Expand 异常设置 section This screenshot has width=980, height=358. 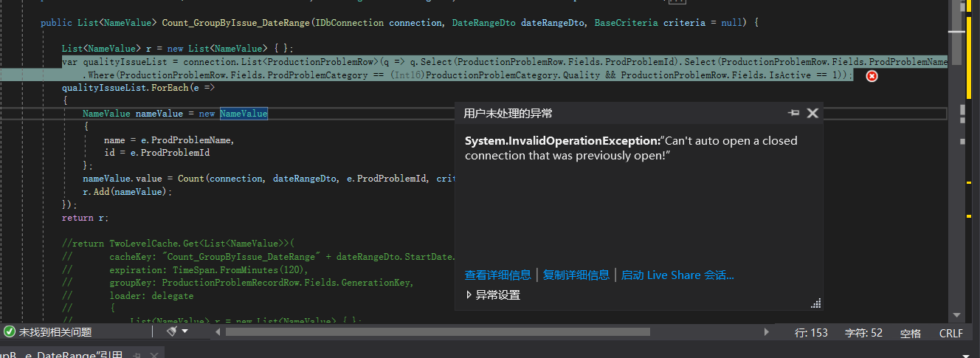(x=493, y=295)
